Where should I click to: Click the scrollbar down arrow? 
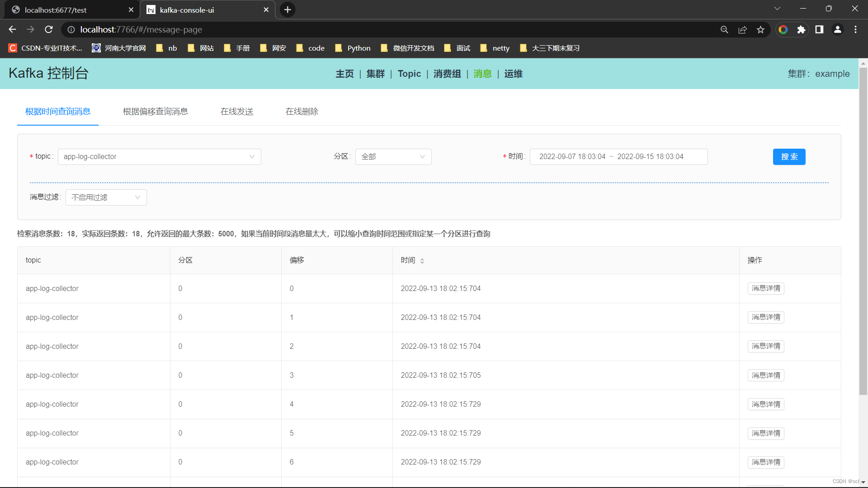tap(863, 482)
